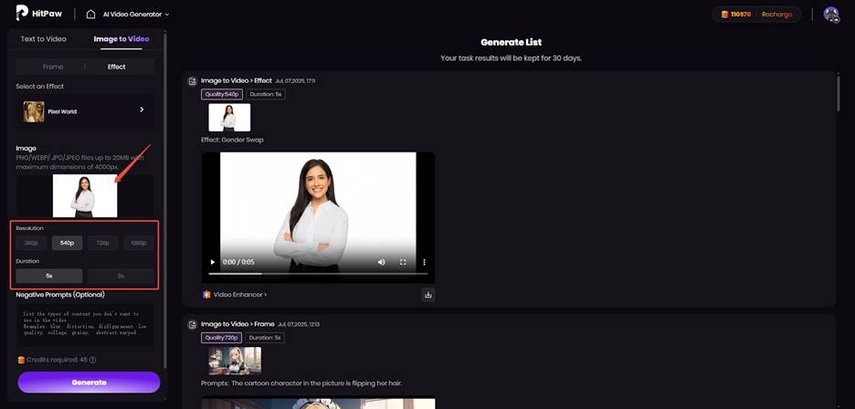The image size is (855, 409).
Task: Switch to the Image to Video tab
Action: tap(121, 39)
